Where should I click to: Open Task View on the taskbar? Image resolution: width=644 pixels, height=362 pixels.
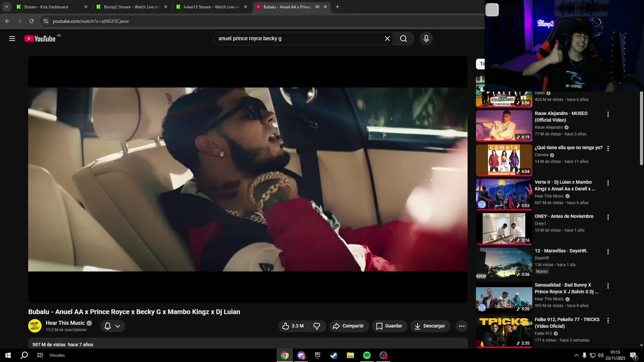[40, 355]
